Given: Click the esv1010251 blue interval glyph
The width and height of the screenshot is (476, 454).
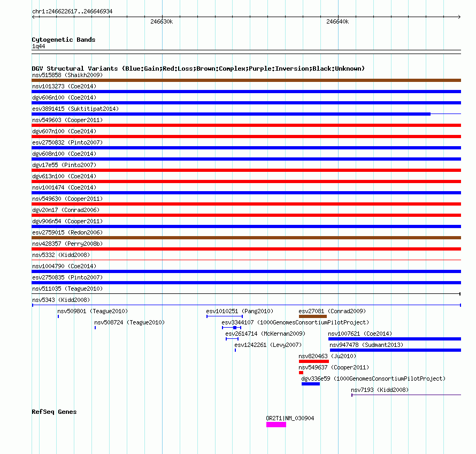Looking at the screenshot, I should 224,316.
